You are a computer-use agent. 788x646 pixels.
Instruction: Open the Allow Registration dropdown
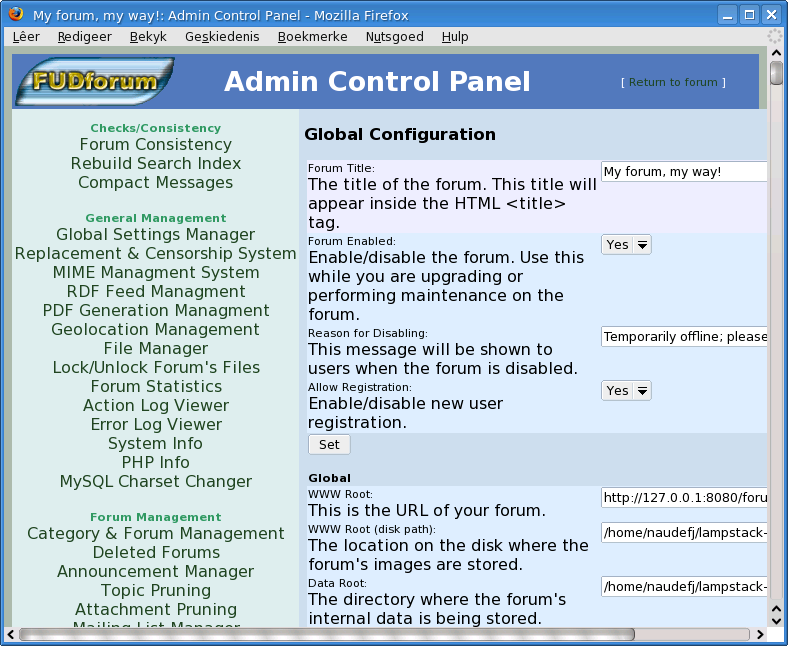pyautogui.click(x=626, y=390)
